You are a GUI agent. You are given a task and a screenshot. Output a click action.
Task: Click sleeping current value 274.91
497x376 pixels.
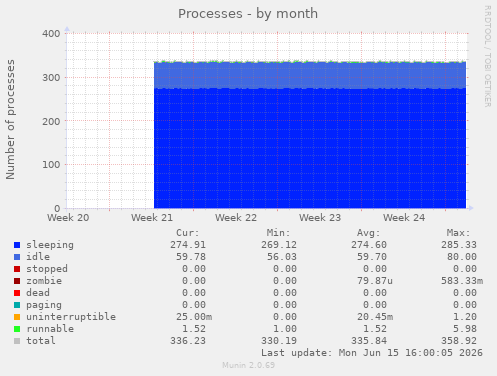(x=188, y=245)
